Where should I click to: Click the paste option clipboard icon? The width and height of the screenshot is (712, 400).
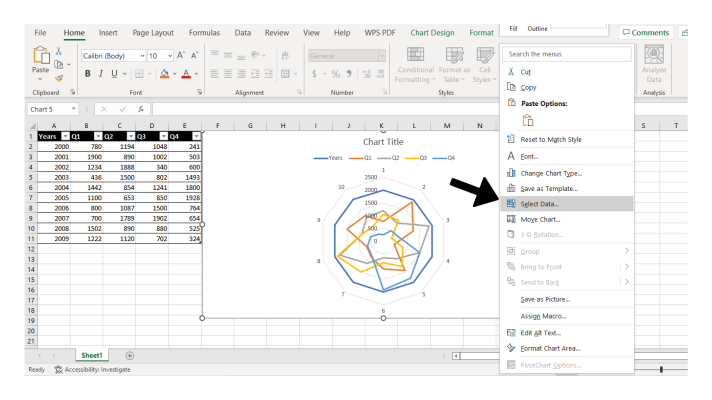(527, 120)
